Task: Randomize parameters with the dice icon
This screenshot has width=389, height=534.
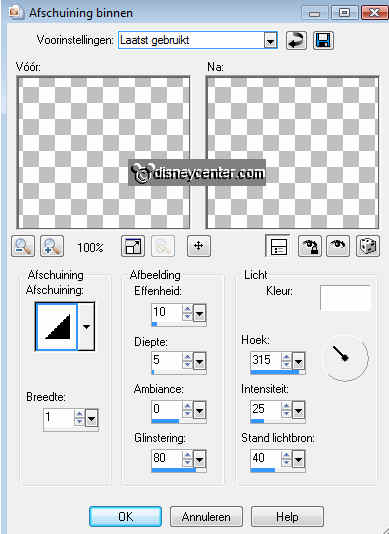Action: click(368, 246)
